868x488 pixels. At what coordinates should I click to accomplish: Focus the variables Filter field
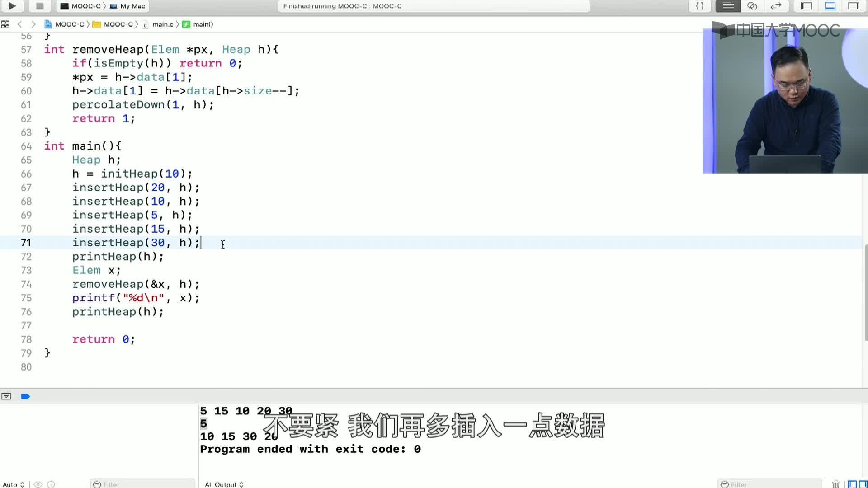[143, 484]
